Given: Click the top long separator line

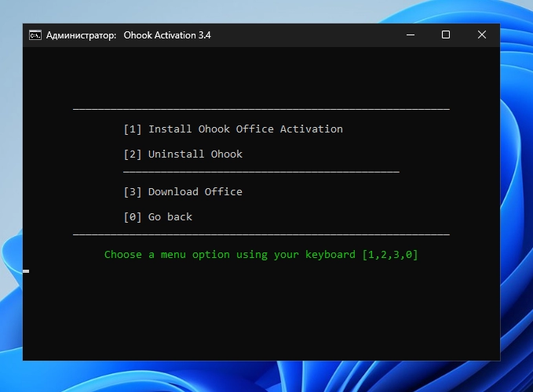Looking at the screenshot, I should pos(261,109).
